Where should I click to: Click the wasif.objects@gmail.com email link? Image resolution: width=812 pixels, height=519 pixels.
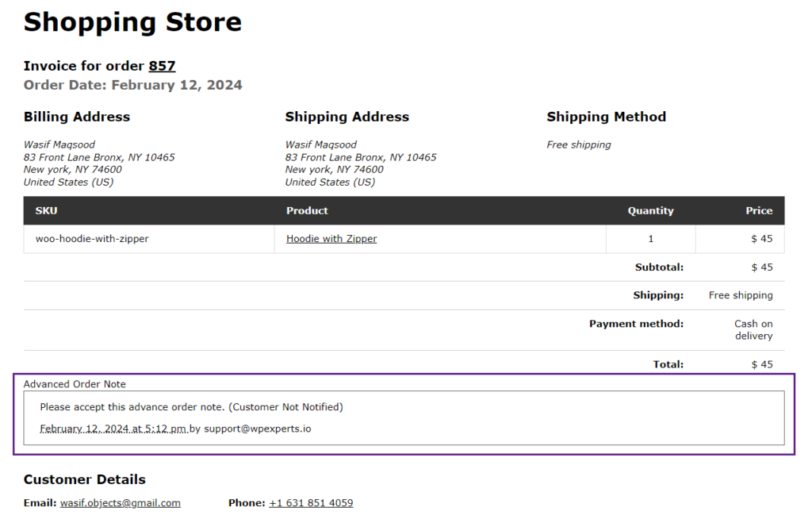click(x=121, y=503)
